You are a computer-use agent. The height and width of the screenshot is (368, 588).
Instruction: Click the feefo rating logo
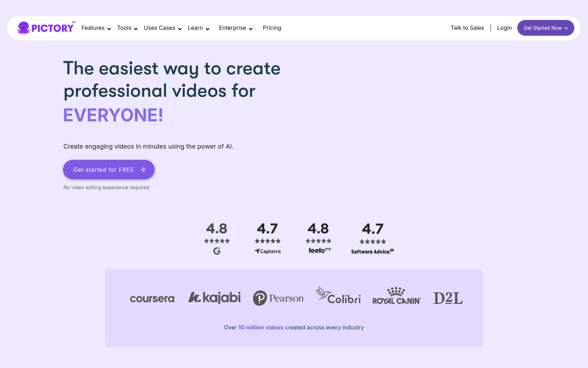(320, 250)
